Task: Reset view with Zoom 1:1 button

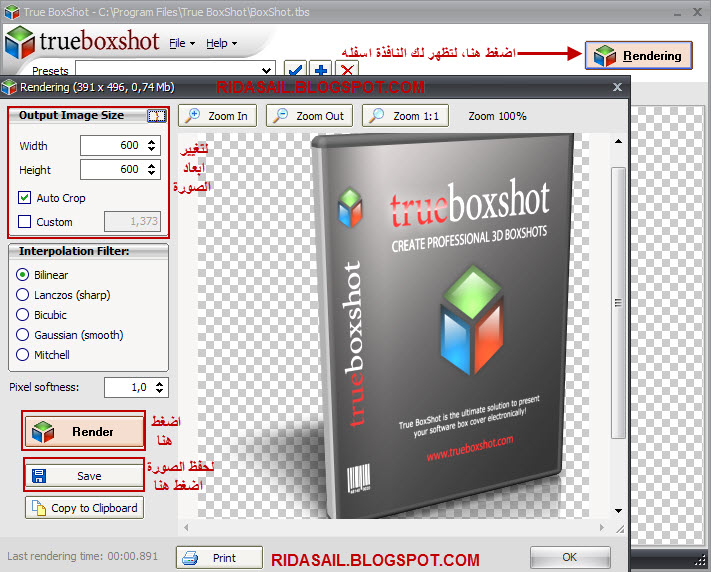Action: (405, 116)
